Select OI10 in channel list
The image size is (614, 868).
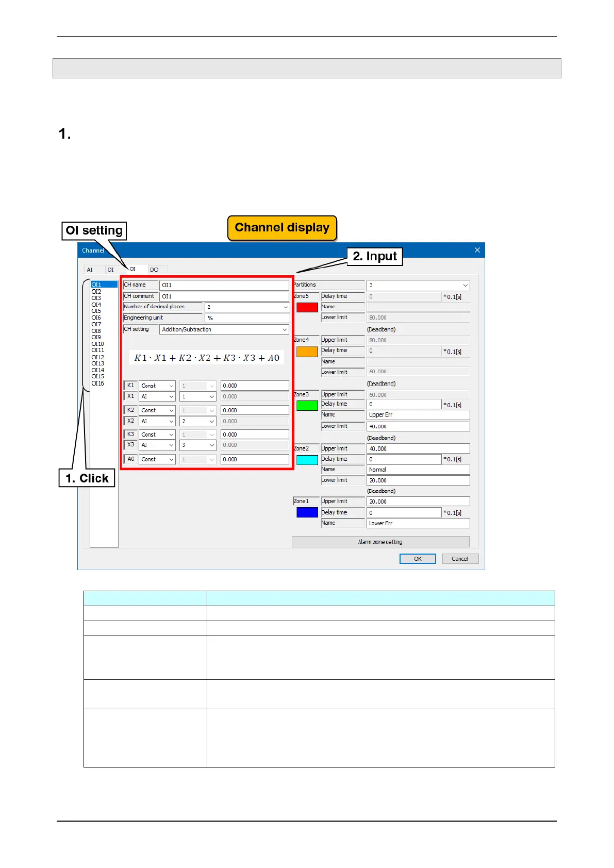[x=104, y=344]
